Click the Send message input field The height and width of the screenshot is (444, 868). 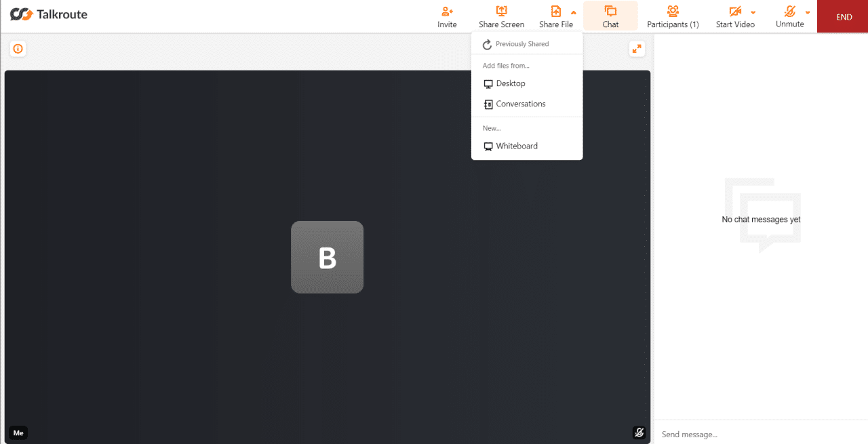point(759,435)
